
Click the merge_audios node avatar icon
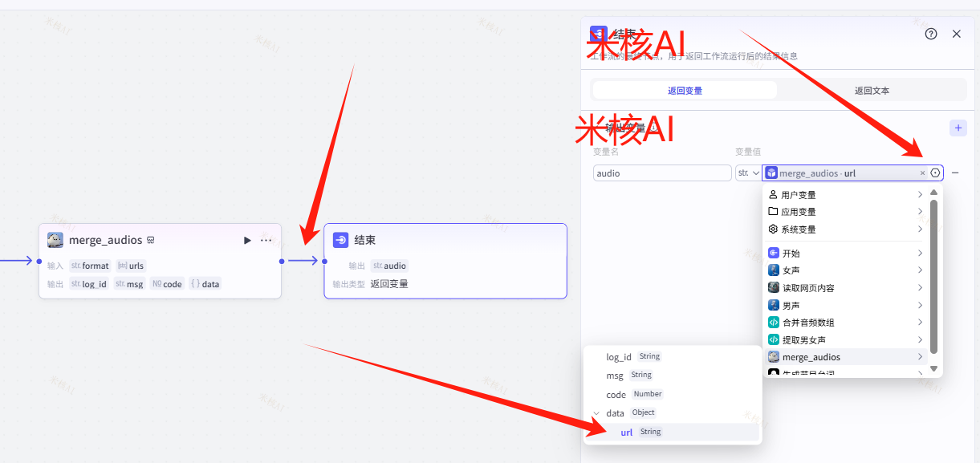pyautogui.click(x=55, y=240)
